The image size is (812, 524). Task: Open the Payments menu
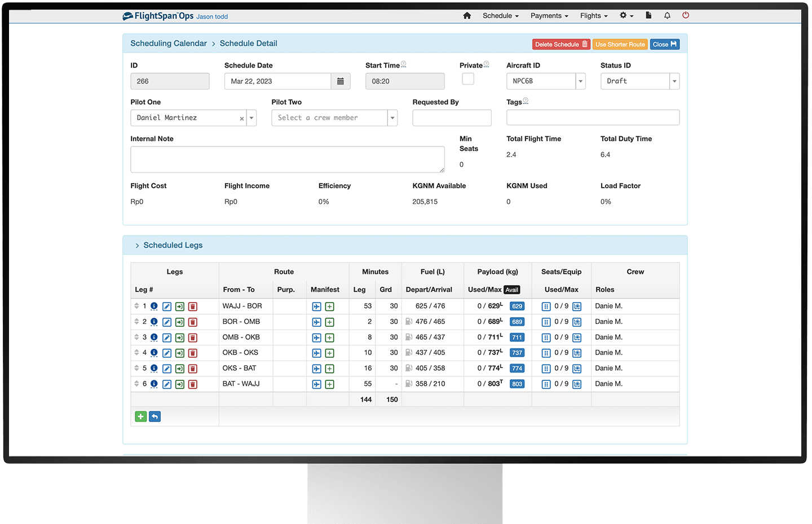pos(549,16)
